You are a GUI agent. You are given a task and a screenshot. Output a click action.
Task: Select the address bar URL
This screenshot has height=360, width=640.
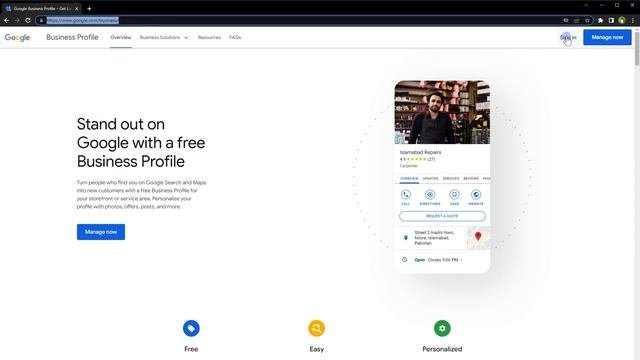click(x=82, y=20)
